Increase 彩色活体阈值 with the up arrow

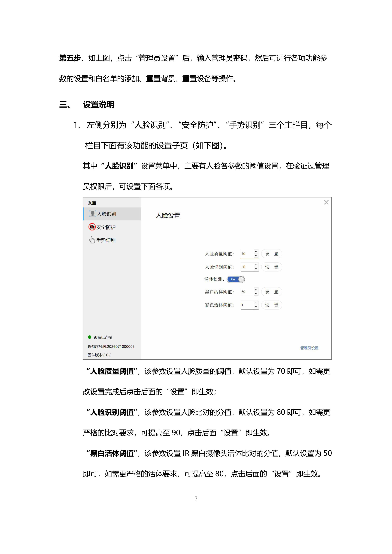coord(256,303)
